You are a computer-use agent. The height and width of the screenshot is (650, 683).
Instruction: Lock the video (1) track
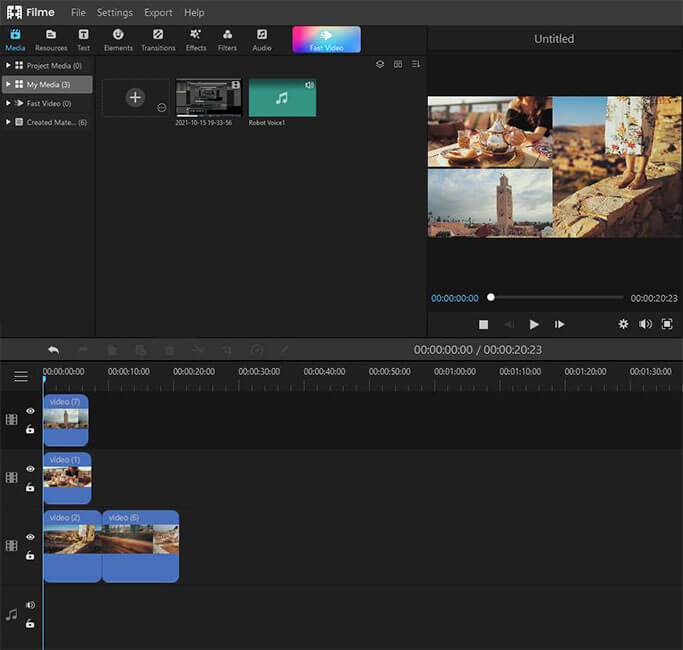(x=30, y=487)
